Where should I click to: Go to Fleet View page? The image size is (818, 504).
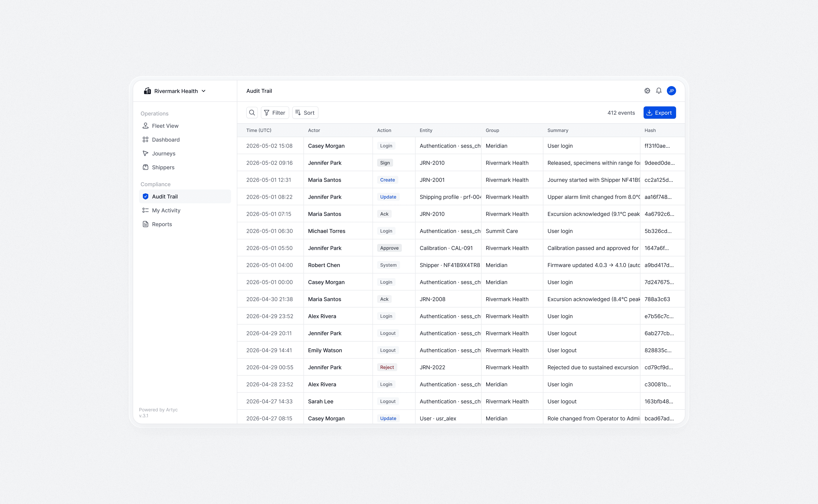point(185,126)
